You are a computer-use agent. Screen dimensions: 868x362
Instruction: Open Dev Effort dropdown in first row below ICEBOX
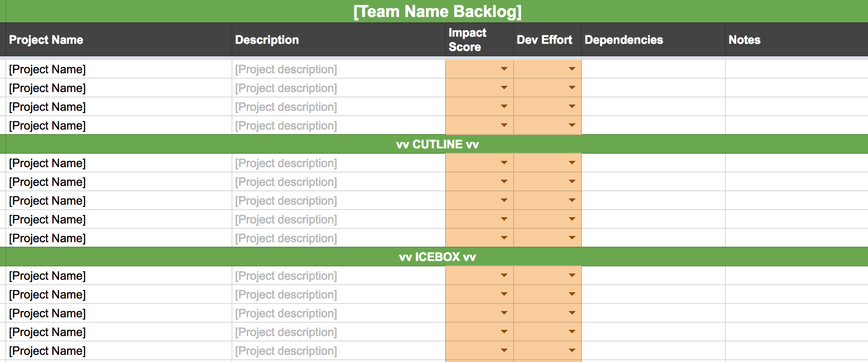click(x=572, y=275)
